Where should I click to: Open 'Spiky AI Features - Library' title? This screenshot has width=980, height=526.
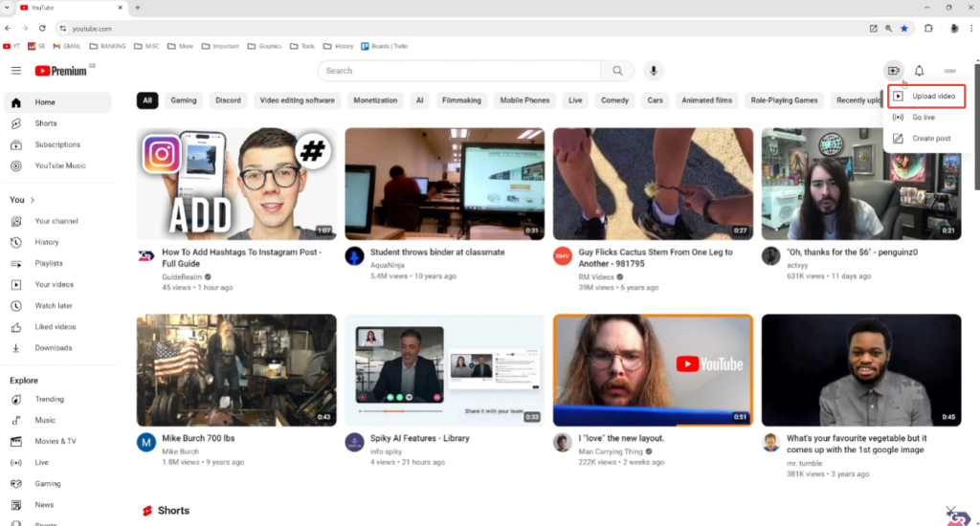click(419, 439)
